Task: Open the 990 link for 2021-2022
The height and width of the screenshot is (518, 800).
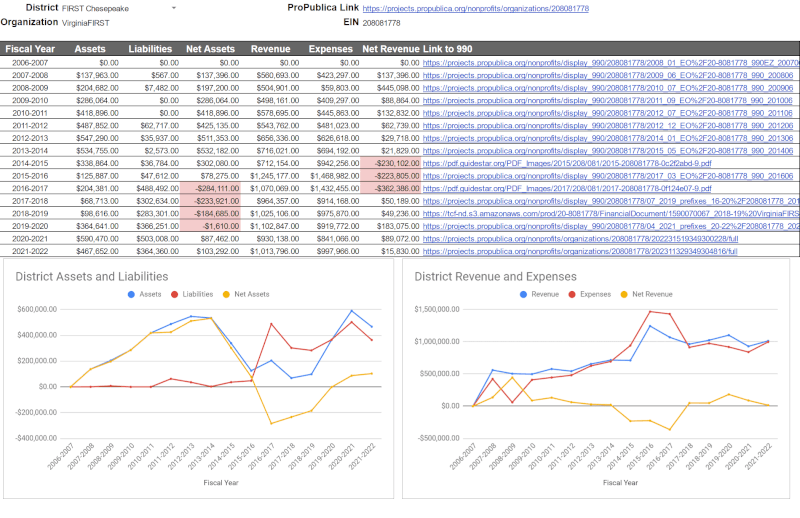Action: coord(580,252)
